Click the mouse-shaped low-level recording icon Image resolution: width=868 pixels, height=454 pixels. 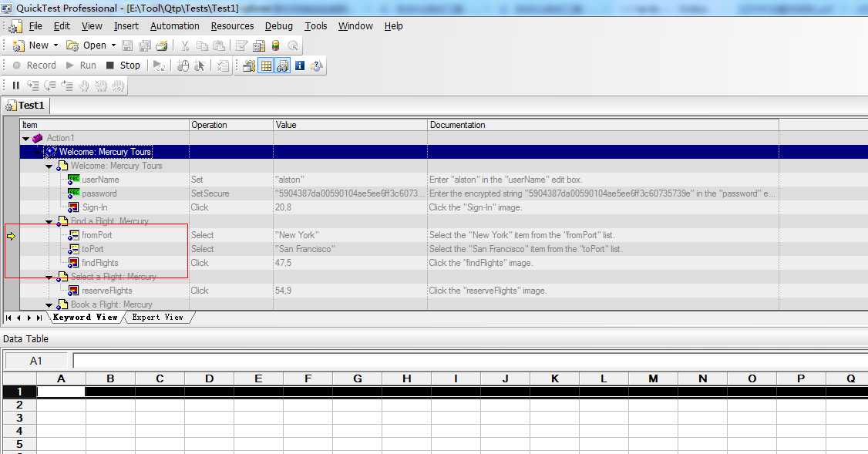coord(183,66)
